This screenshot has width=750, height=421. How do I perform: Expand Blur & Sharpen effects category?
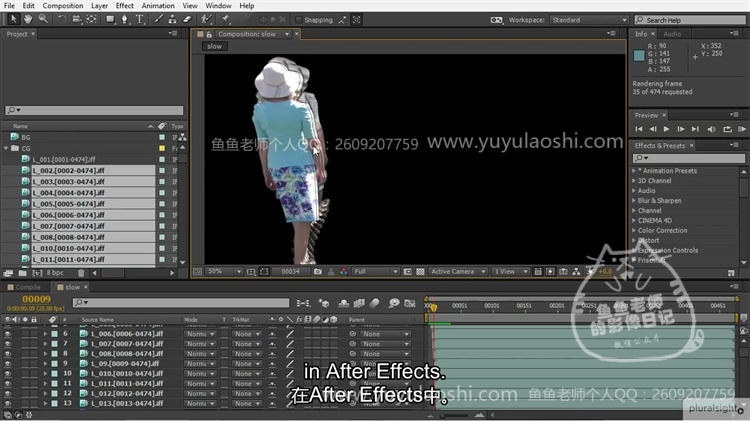point(634,200)
